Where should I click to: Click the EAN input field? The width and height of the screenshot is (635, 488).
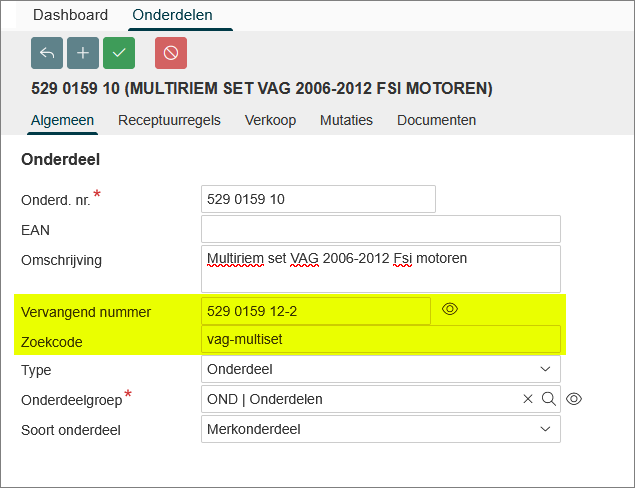click(380, 229)
